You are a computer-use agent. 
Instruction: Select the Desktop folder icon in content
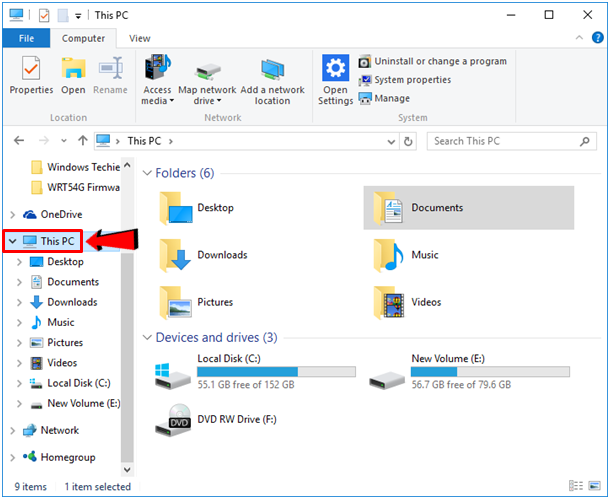176,208
